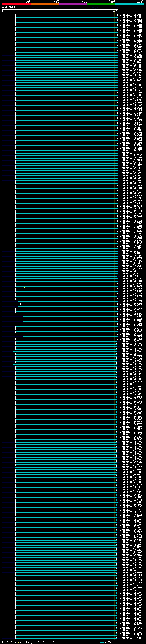The height and width of the screenshot is (644, 146).
Task: Select hit UniRef100_Q40034
Action: point(131,294)
